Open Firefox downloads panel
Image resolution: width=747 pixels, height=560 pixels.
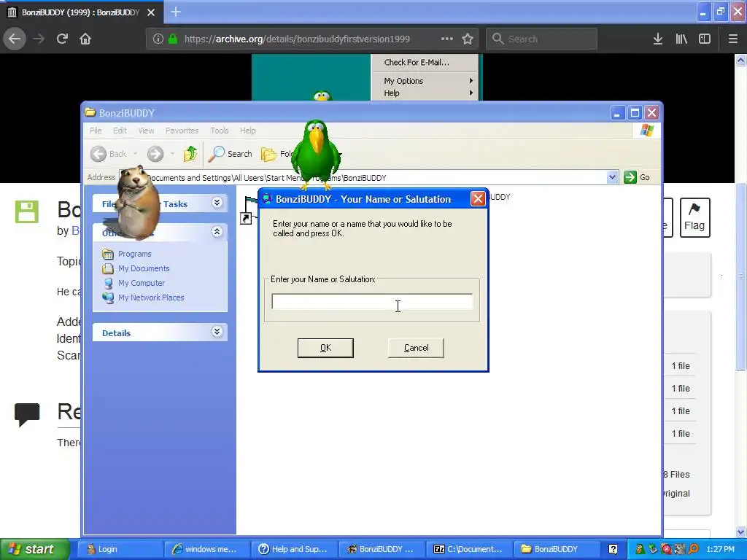click(658, 39)
